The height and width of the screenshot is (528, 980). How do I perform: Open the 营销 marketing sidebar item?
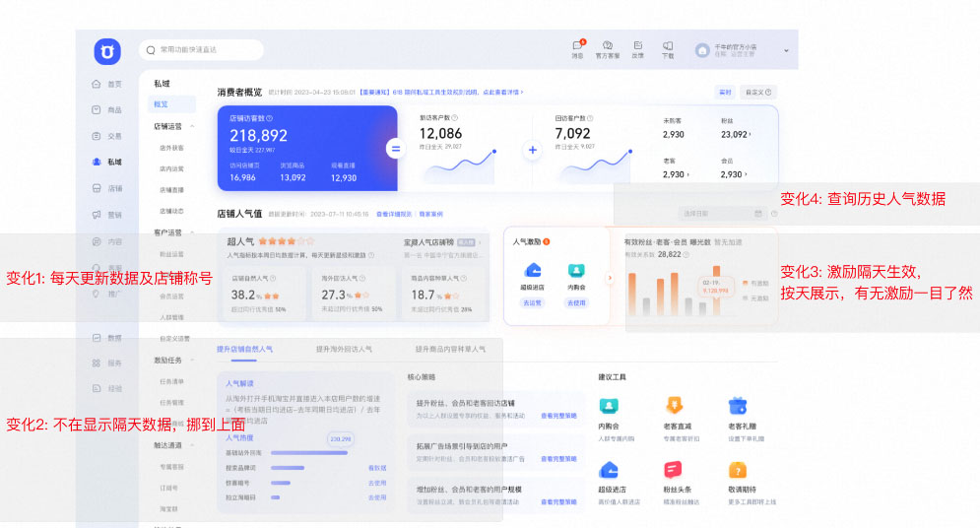click(x=106, y=215)
